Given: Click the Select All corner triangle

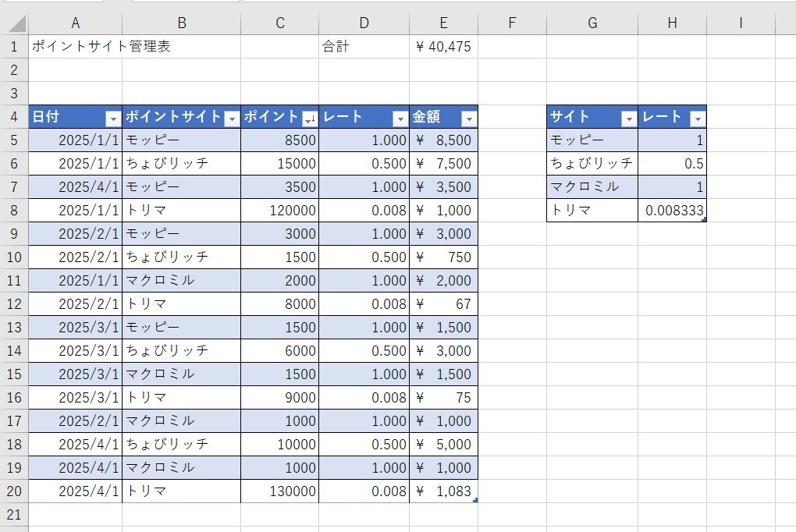Looking at the screenshot, I should (16, 23).
